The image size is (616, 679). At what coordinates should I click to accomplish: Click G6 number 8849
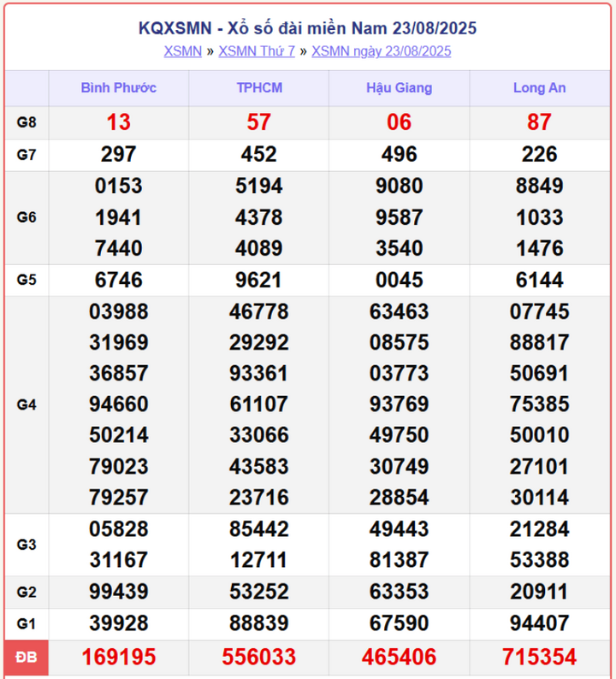[539, 186]
